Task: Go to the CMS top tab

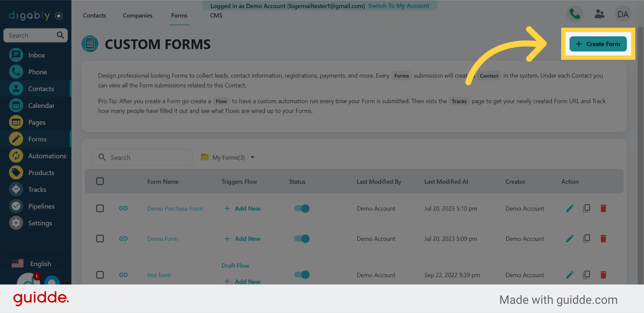Action: 216,15
